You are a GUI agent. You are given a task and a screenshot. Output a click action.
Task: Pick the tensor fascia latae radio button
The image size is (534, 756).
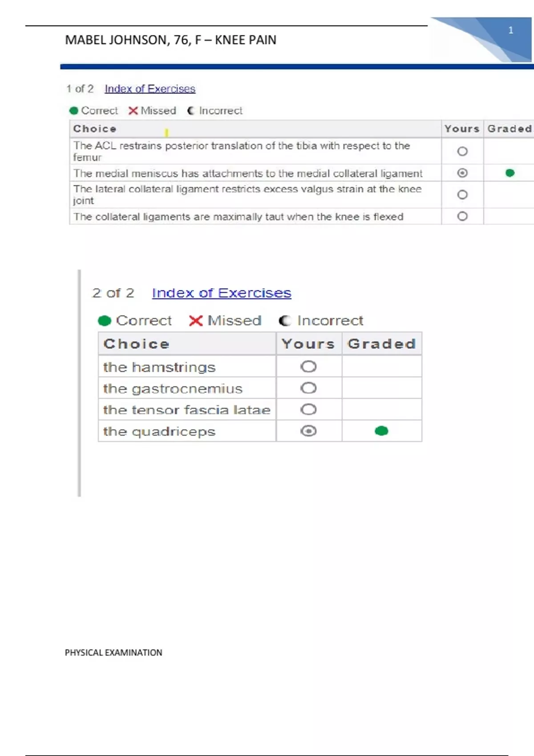click(308, 410)
